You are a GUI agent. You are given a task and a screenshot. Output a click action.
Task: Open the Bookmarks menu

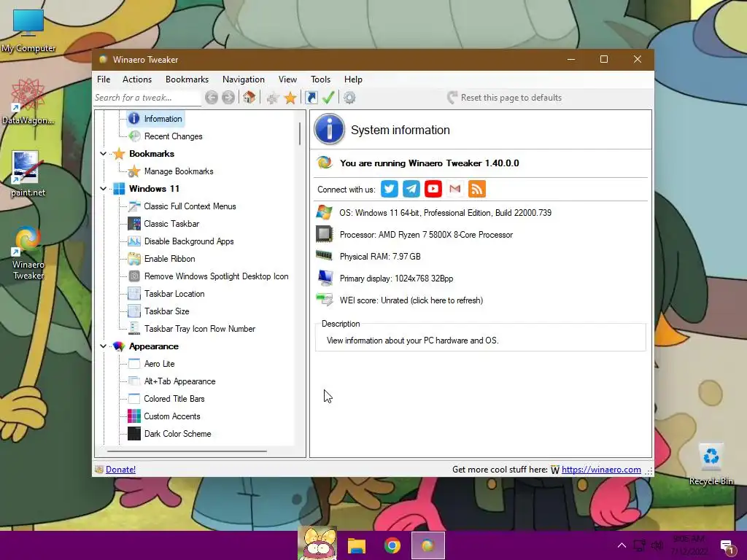pyautogui.click(x=187, y=79)
